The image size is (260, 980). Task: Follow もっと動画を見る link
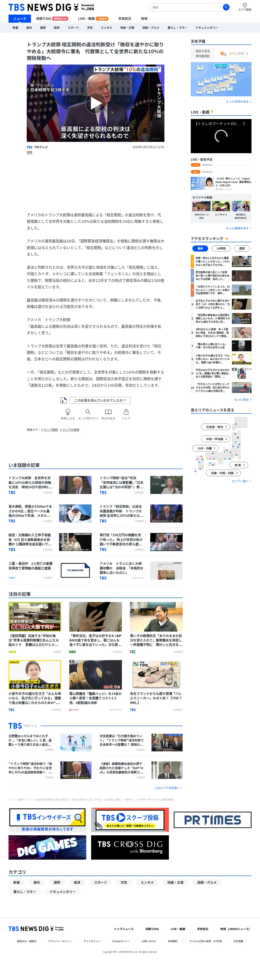click(x=238, y=228)
